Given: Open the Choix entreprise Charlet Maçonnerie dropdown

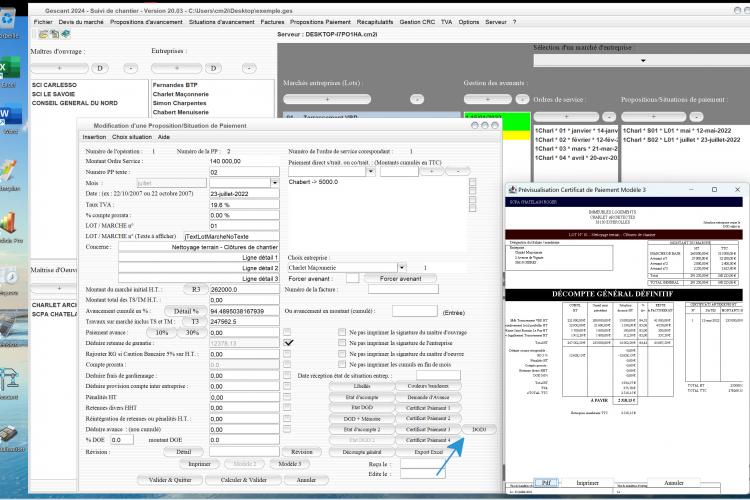Looking at the screenshot, I should [402, 267].
